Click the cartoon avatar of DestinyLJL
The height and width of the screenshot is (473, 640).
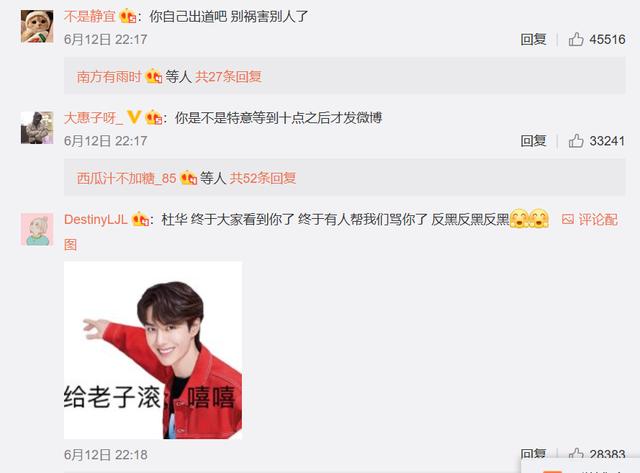click(37, 229)
